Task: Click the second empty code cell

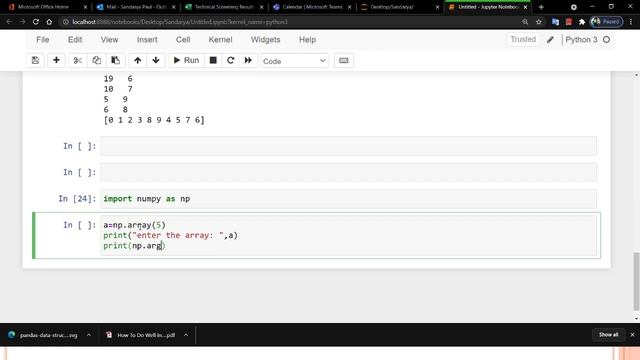Action: tap(349, 172)
